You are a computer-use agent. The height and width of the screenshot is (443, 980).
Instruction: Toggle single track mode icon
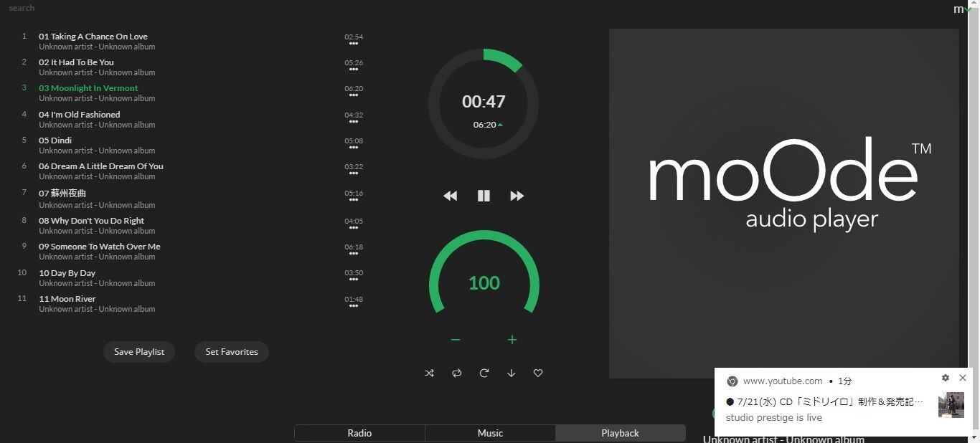484,373
